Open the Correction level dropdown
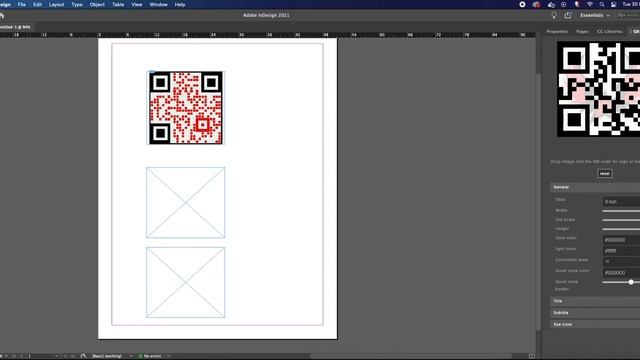Screen dimensions: 640x360 pos(621,261)
